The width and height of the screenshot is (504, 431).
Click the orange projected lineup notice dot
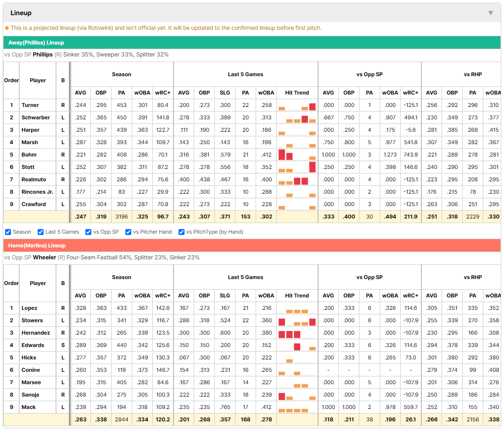pyautogui.click(x=7, y=28)
